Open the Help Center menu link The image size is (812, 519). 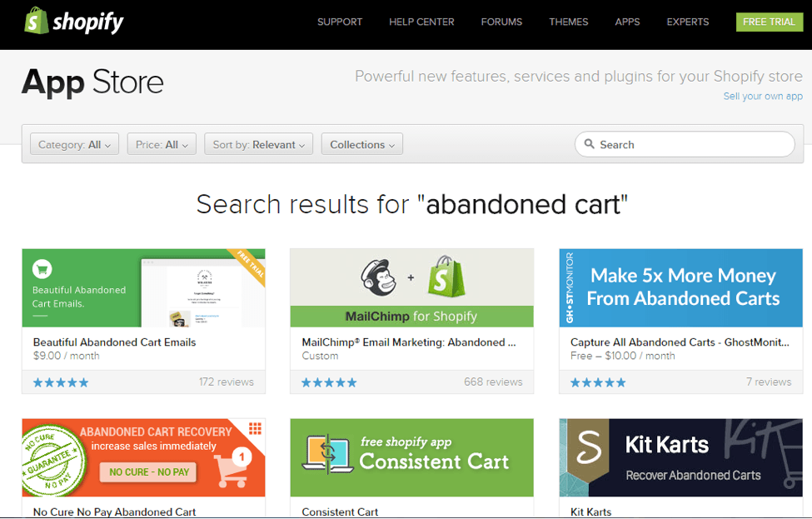point(421,22)
